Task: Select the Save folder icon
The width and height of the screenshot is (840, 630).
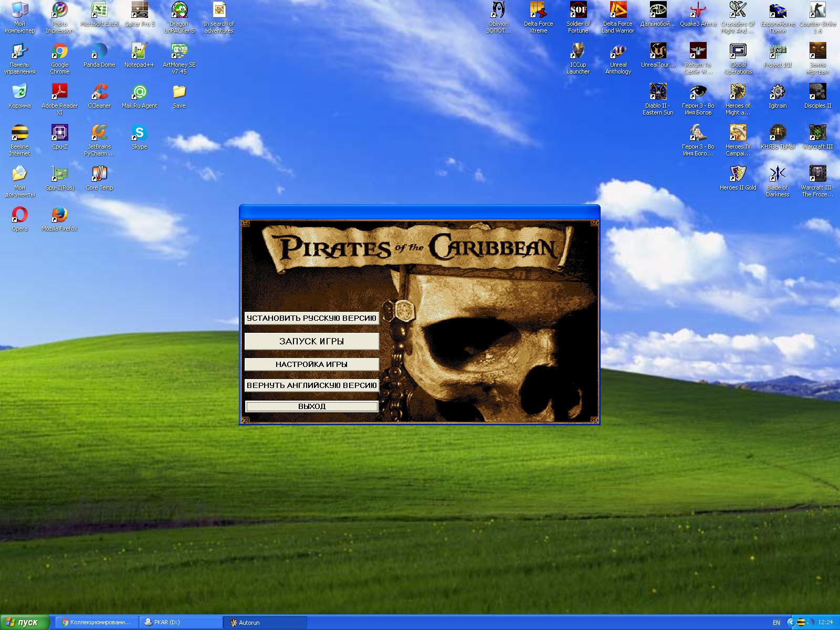Action: pyautogui.click(x=179, y=97)
